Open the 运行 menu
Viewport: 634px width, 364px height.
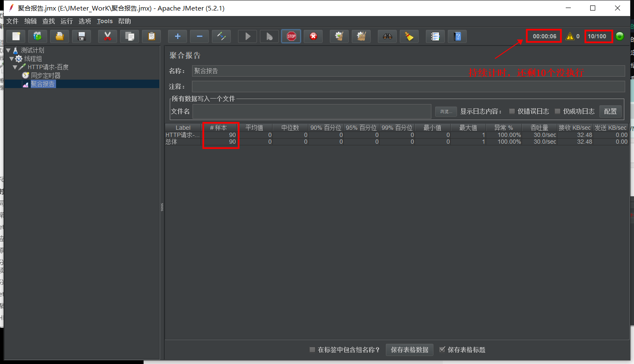(x=66, y=21)
